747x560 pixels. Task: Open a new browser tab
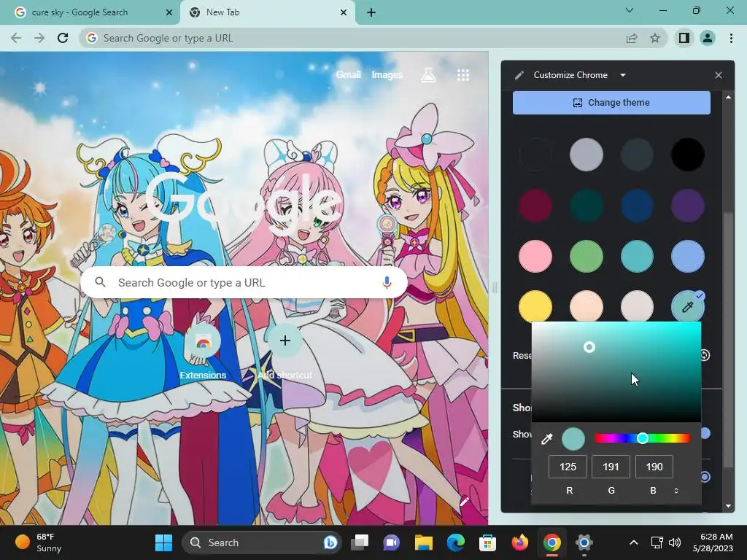coord(371,13)
